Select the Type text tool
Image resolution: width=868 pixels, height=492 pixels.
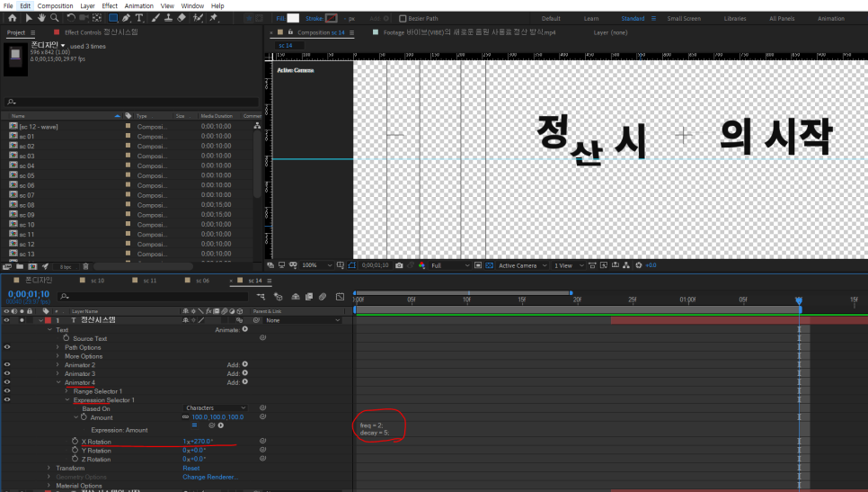point(139,18)
